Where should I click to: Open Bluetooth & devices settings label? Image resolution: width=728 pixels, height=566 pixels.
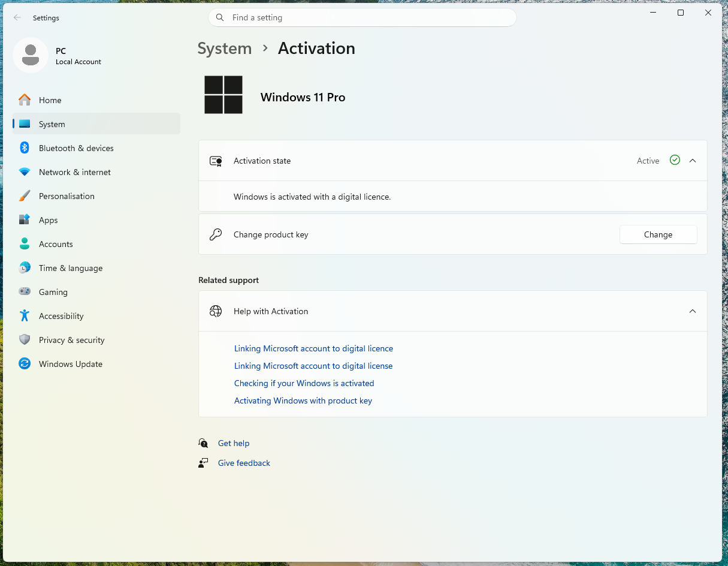76,148
